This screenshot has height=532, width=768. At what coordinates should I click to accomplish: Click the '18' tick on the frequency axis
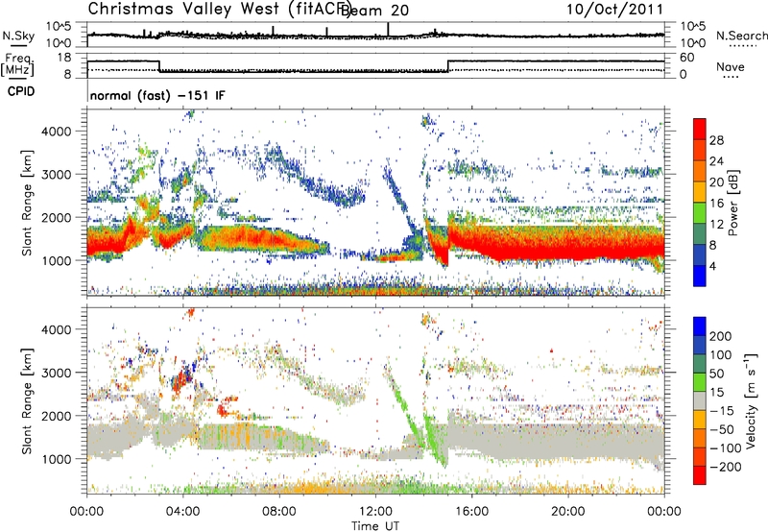click(64, 58)
